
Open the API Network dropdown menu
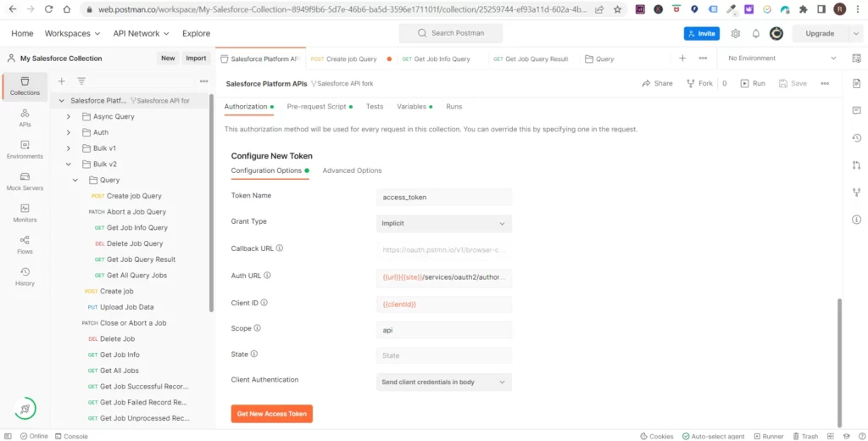(x=142, y=33)
